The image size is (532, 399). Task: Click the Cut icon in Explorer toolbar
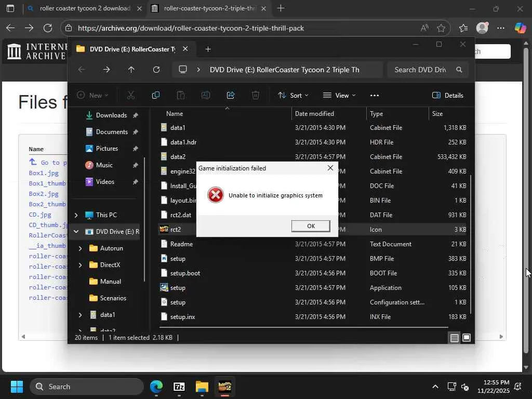point(130,96)
